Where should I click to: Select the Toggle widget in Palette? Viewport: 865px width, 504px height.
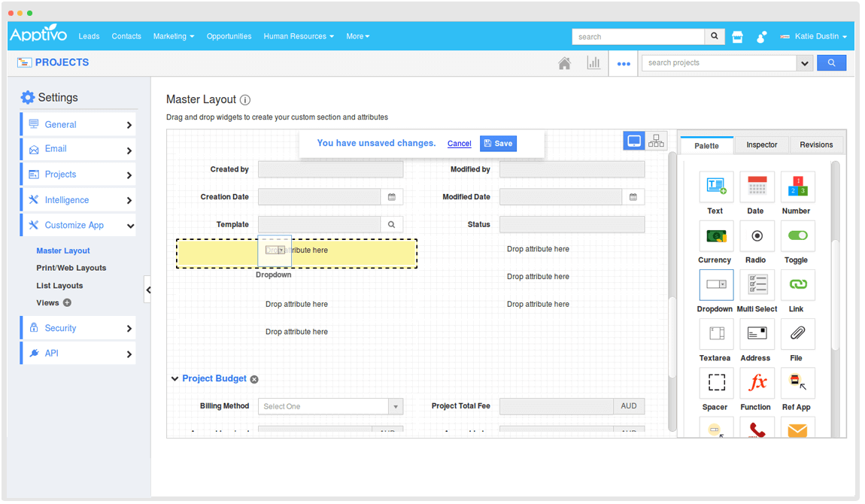point(797,236)
